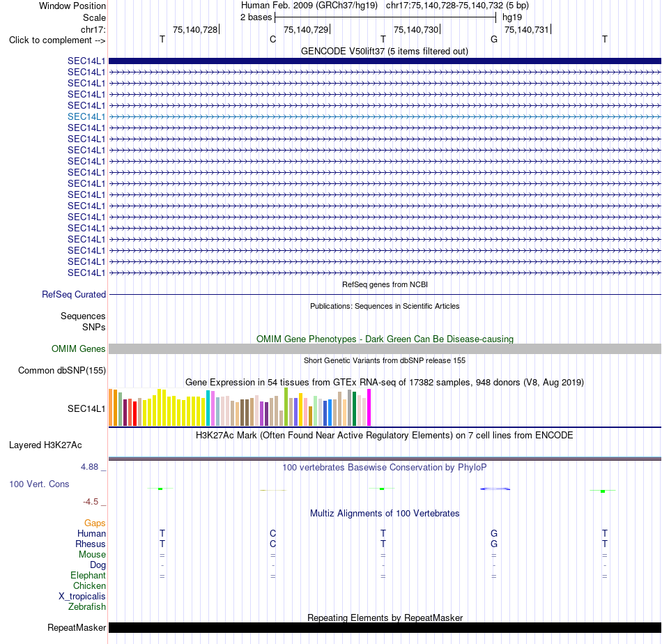Screen dimensions: 662x644
Task: Open GENCODE V50lift37 track title
Action: point(384,51)
